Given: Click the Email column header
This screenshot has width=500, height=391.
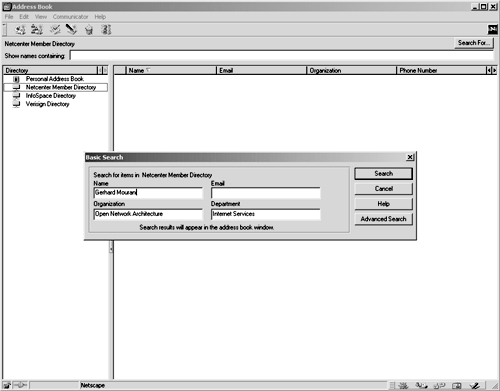Looking at the screenshot, I should 262,70.
